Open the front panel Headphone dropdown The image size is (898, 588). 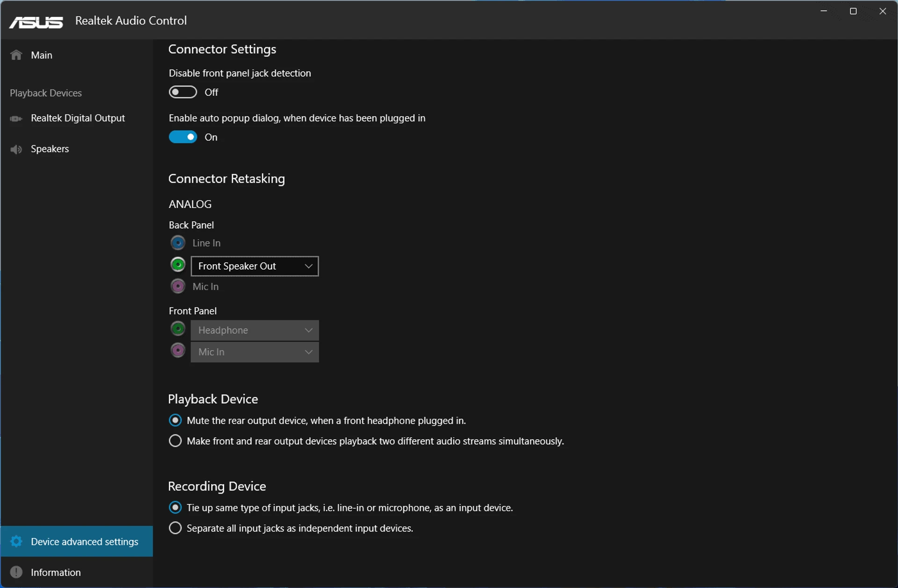255,330
